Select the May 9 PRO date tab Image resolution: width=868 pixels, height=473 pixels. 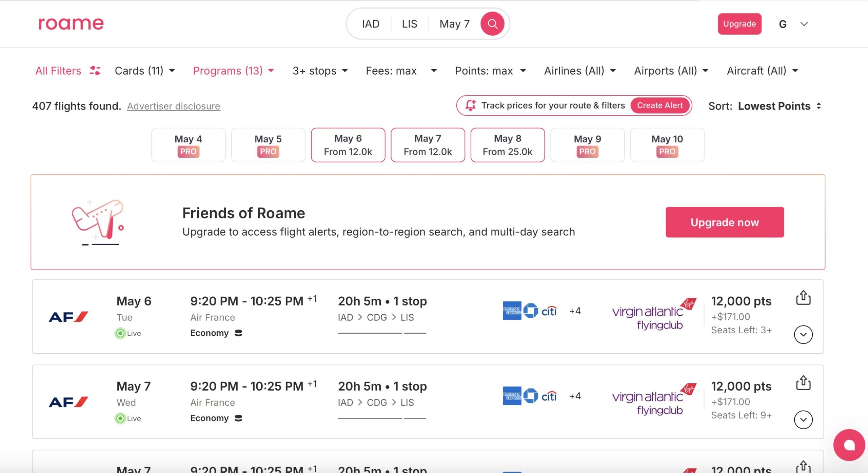tap(588, 145)
